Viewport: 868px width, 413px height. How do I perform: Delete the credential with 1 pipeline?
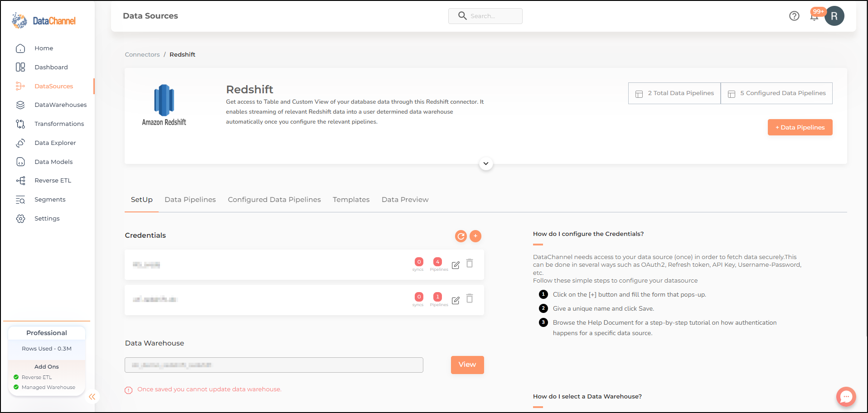pos(470,298)
